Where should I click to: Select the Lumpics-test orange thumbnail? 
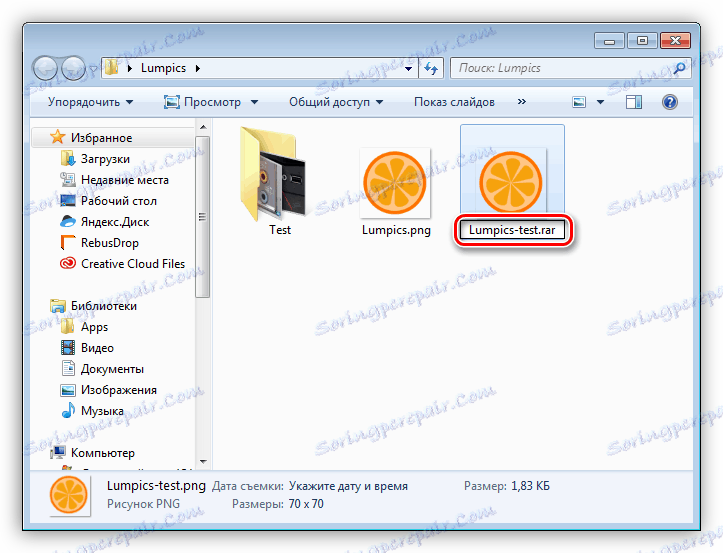click(x=510, y=183)
